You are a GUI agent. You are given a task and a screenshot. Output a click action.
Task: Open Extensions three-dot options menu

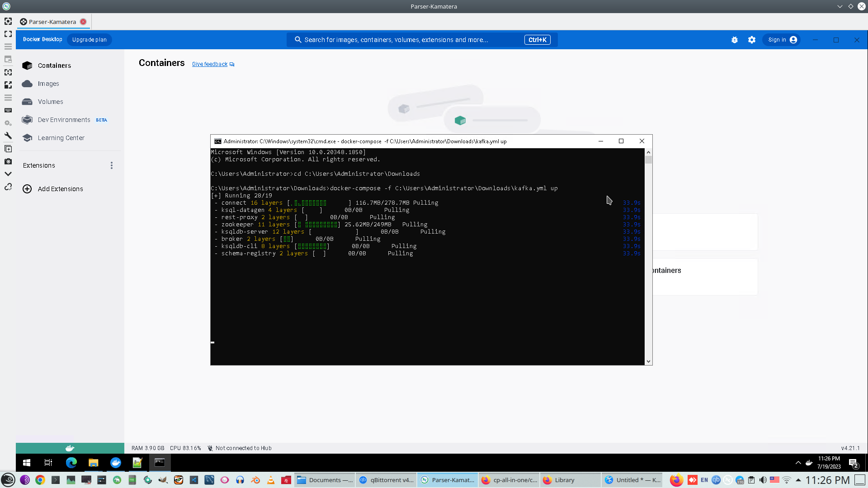click(x=112, y=165)
